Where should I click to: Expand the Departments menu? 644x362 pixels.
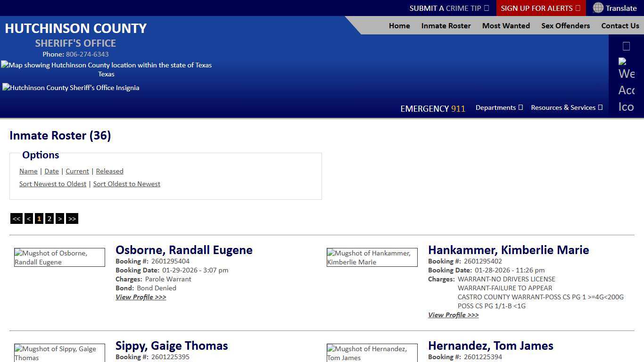pos(499,107)
